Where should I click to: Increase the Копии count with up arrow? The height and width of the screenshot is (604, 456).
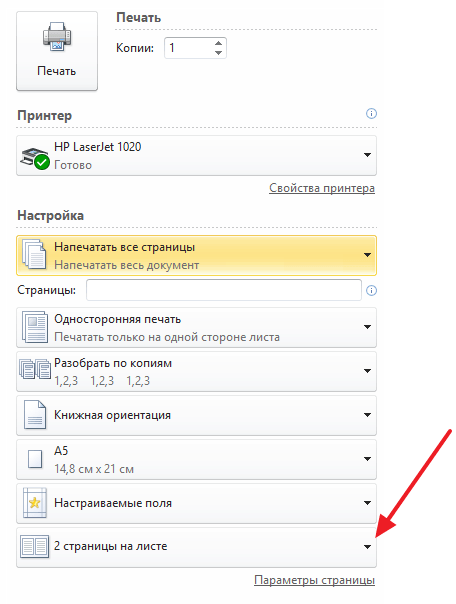coord(218,43)
